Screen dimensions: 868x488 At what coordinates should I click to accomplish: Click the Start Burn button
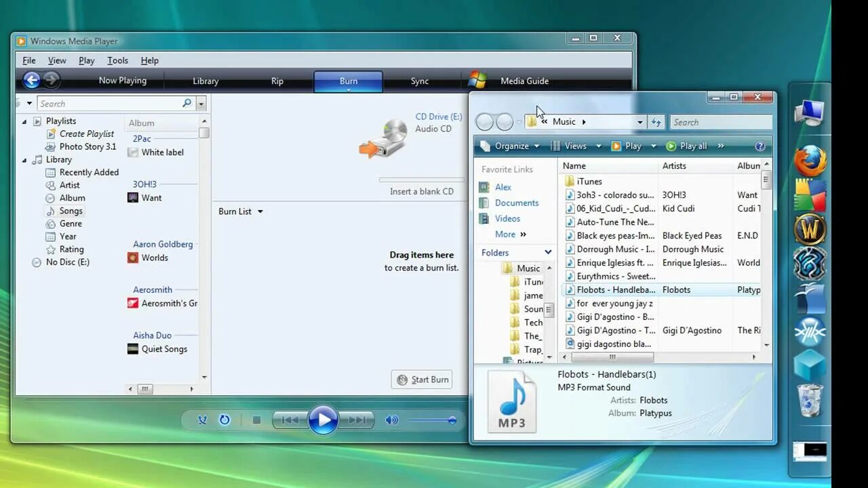[x=422, y=380]
